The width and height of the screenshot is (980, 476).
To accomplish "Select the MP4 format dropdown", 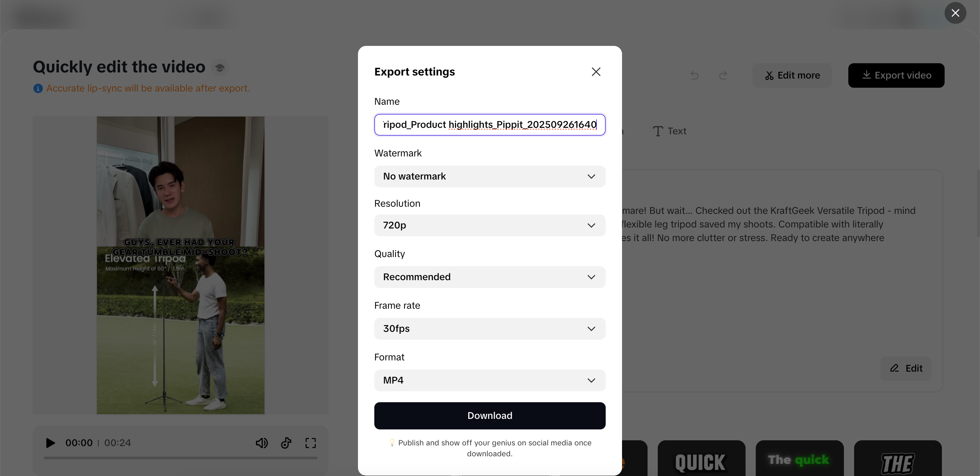I will pyautogui.click(x=490, y=380).
